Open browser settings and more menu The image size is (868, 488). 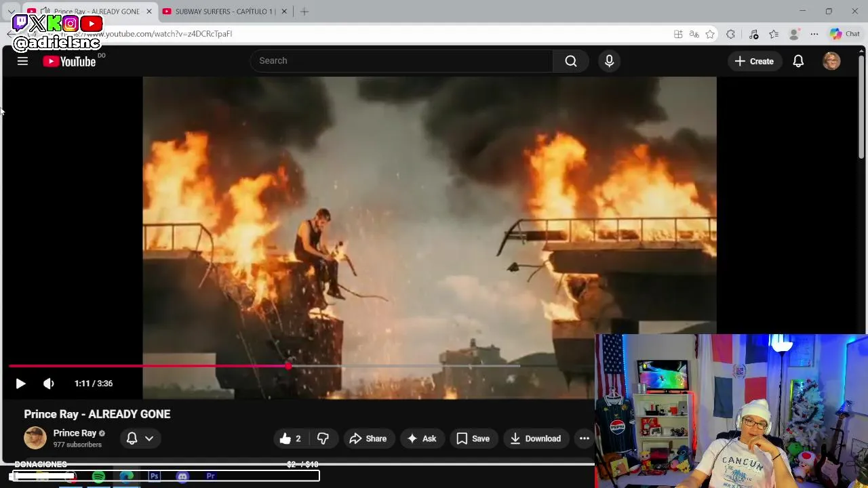(814, 34)
